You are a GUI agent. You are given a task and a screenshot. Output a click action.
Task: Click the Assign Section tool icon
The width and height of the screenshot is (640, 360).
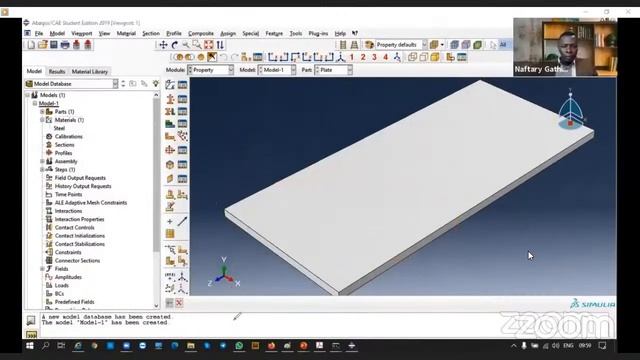(x=170, y=111)
